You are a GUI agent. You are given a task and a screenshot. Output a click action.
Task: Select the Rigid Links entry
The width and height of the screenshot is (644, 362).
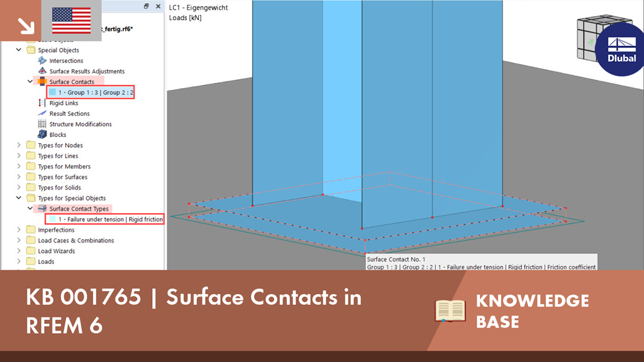64,103
